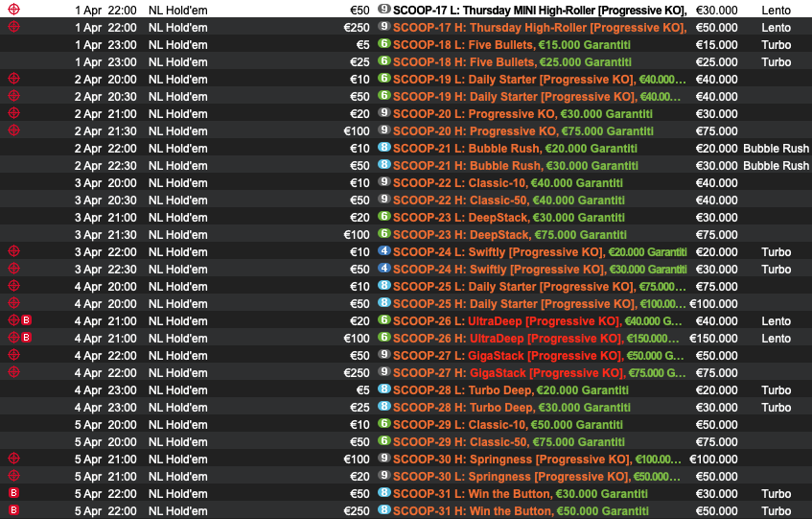
Task: Click the knockout target icon on SCOOP-19 H row
Action: pyautogui.click(x=14, y=96)
